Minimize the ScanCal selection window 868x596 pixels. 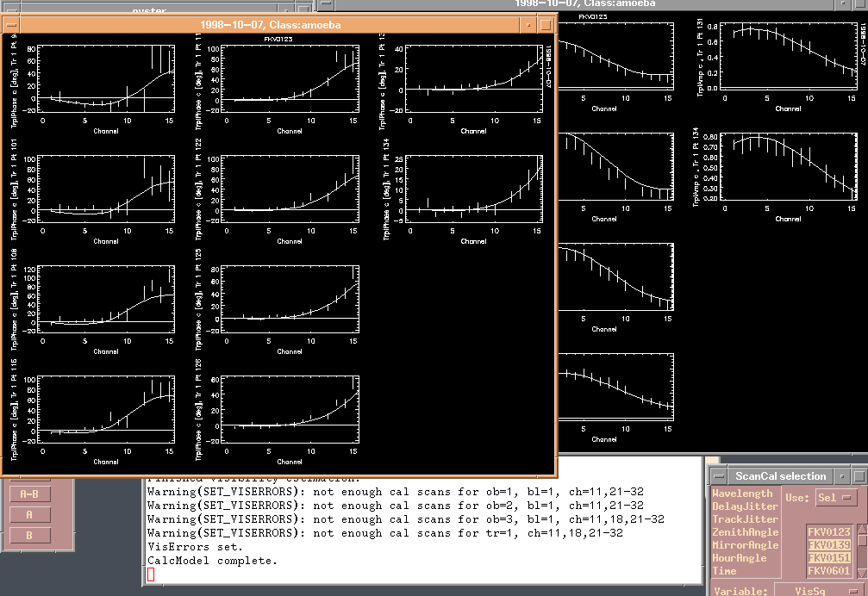tap(842, 476)
